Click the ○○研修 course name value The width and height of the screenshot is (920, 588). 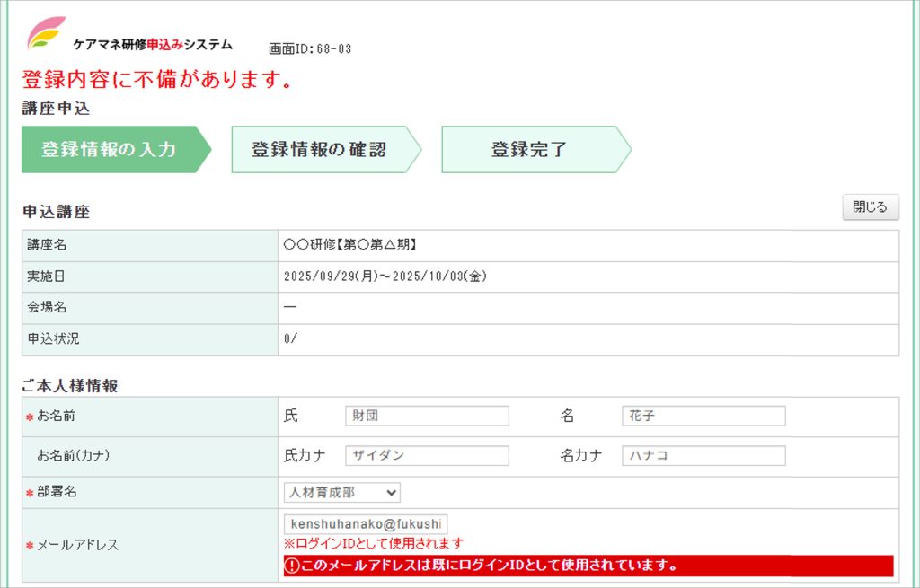point(349,245)
